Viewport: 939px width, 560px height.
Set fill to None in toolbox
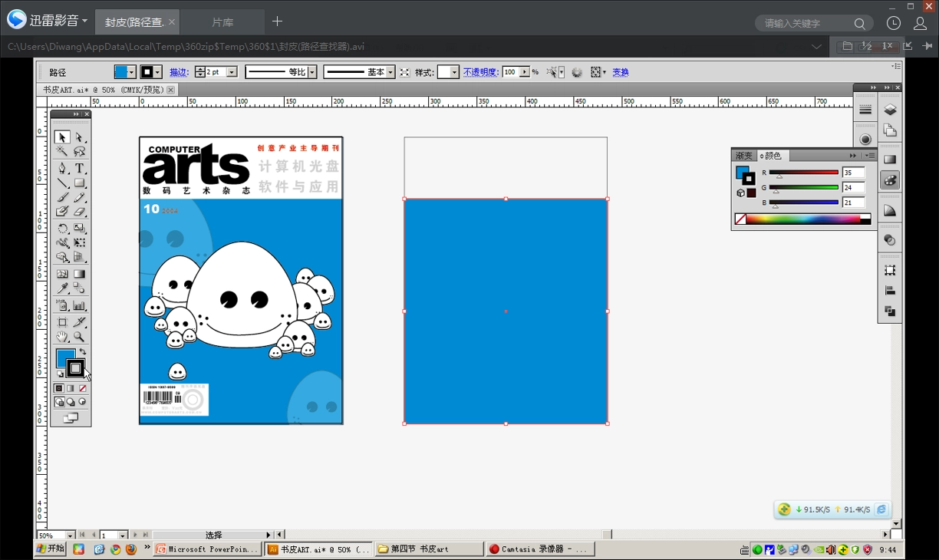click(x=83, y=388)
